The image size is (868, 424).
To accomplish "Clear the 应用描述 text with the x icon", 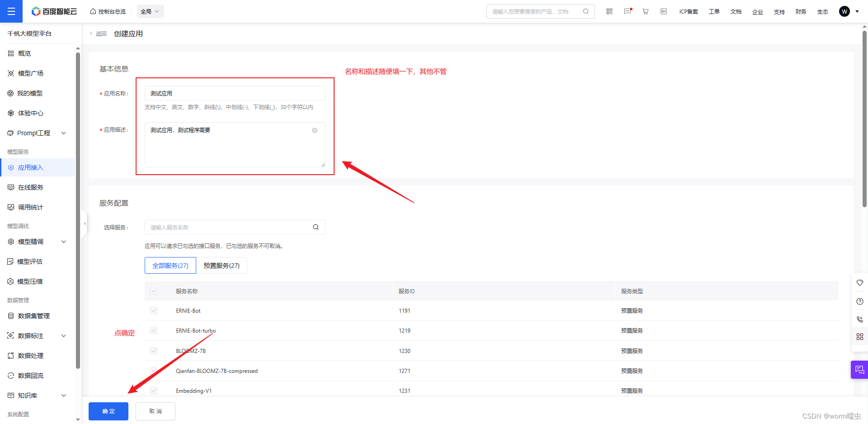I will click(x=315, y=130).
